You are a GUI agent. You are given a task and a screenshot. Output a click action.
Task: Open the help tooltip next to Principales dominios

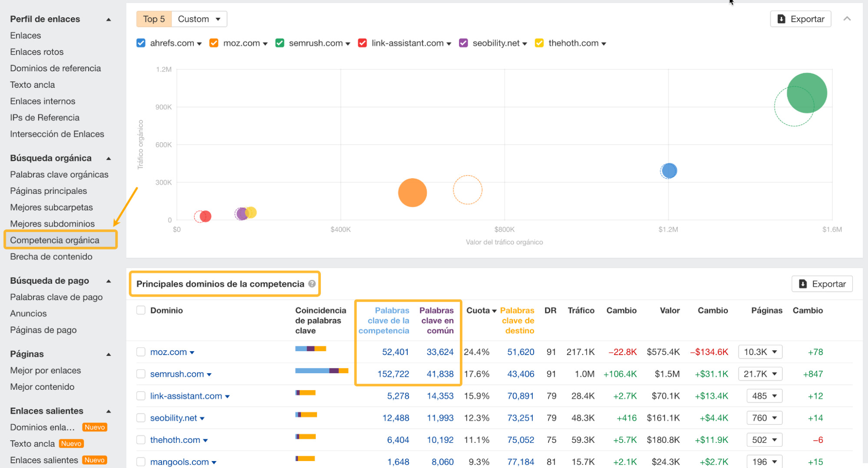click(x=311, y=284)
